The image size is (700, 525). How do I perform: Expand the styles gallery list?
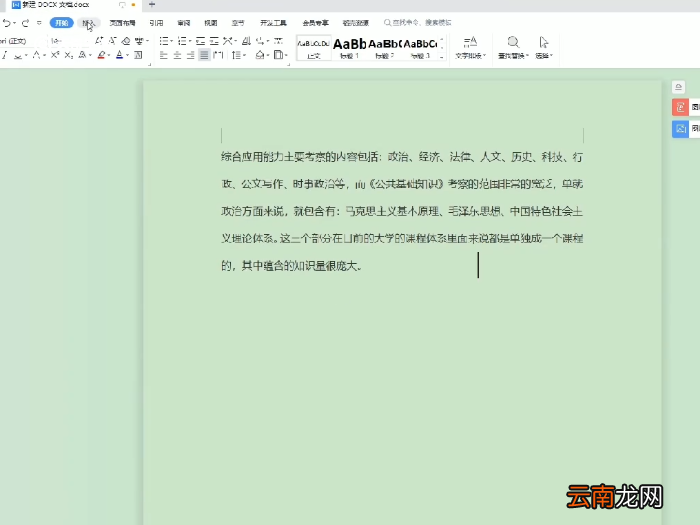click(442, 57)
